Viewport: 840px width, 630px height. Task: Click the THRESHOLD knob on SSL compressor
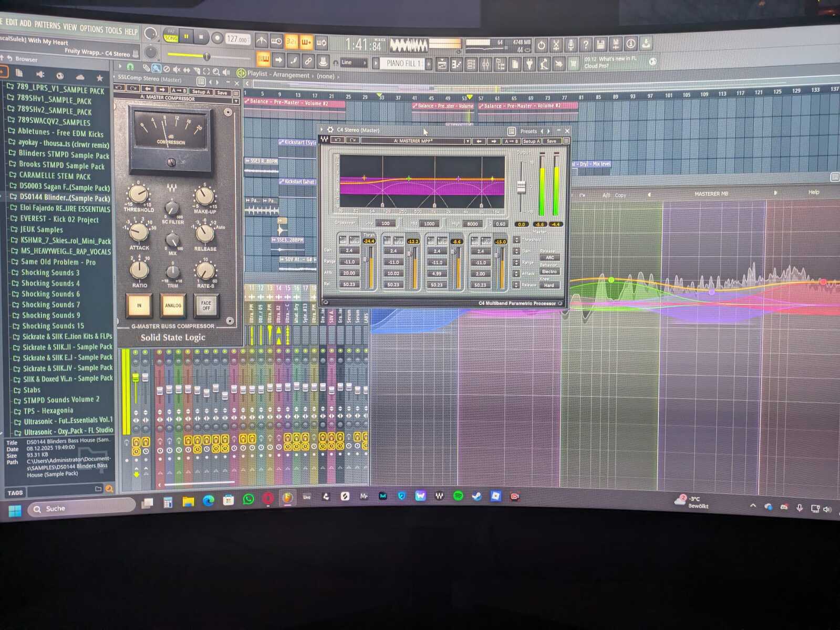pyautogui.click(x=138, y=194)
